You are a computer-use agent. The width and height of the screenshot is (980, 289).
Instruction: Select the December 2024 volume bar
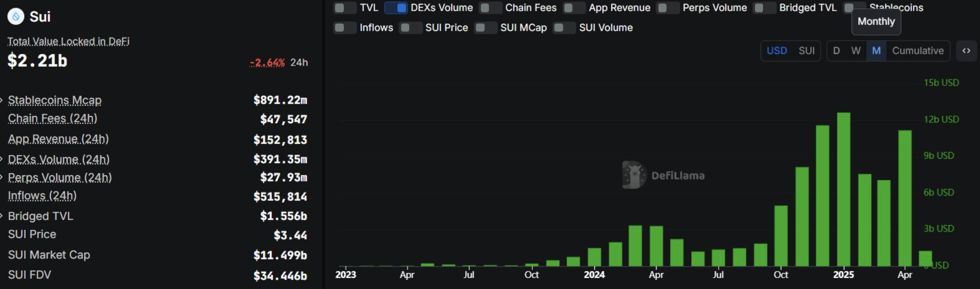click(822, 196)
